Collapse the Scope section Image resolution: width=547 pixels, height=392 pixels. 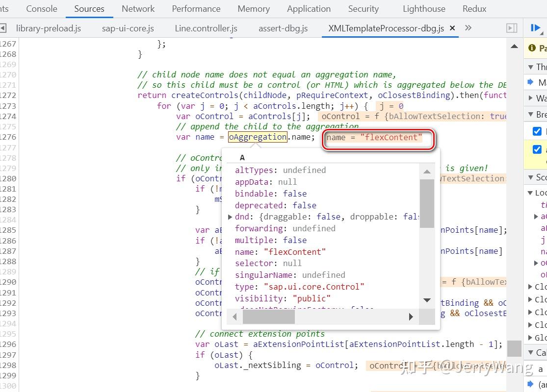pyautogui.click(x=531, y=177)
